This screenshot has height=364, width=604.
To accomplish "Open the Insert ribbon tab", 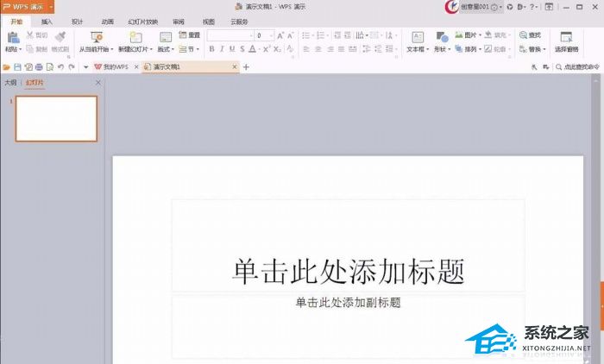I will 47,22.
